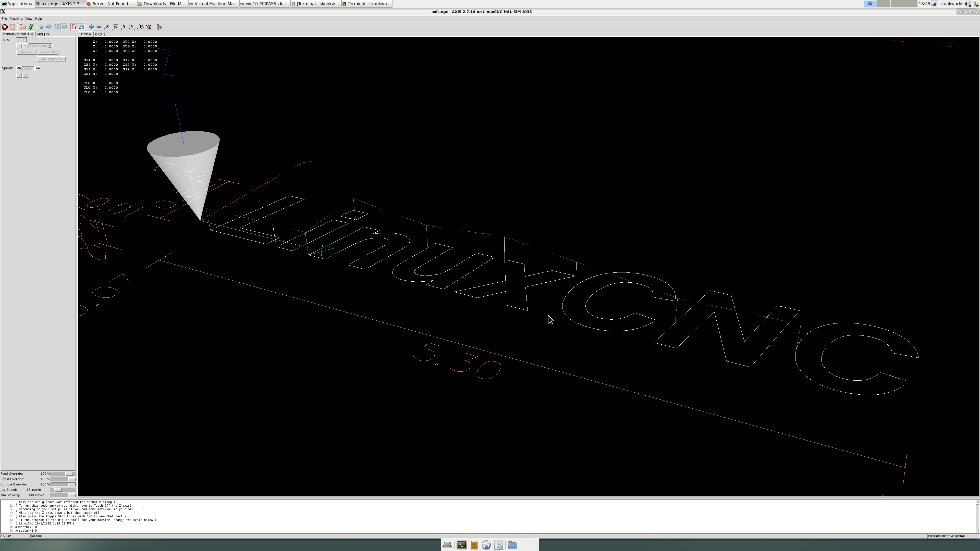
Task: Click "Position: Relative Actual" status text
Action: click(946, 536)
